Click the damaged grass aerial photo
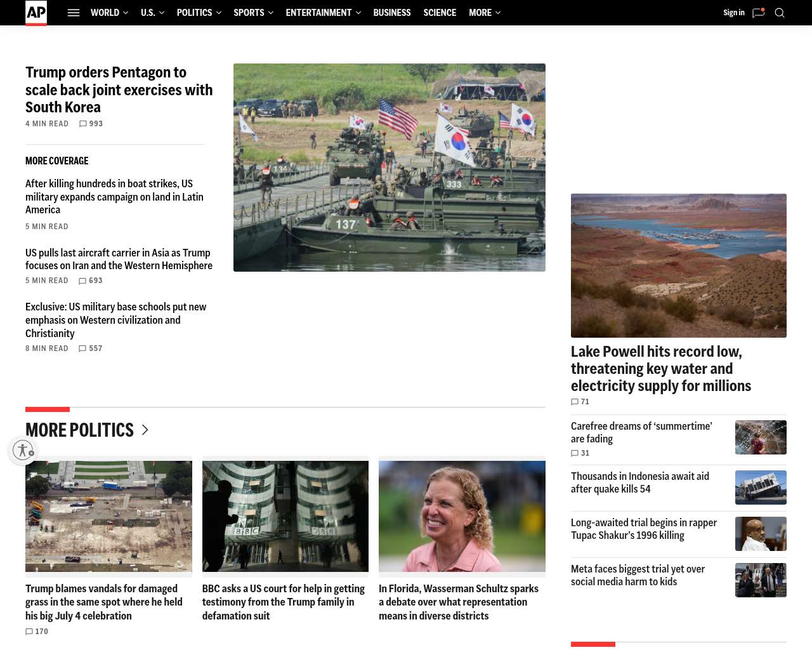 [108, 516]
